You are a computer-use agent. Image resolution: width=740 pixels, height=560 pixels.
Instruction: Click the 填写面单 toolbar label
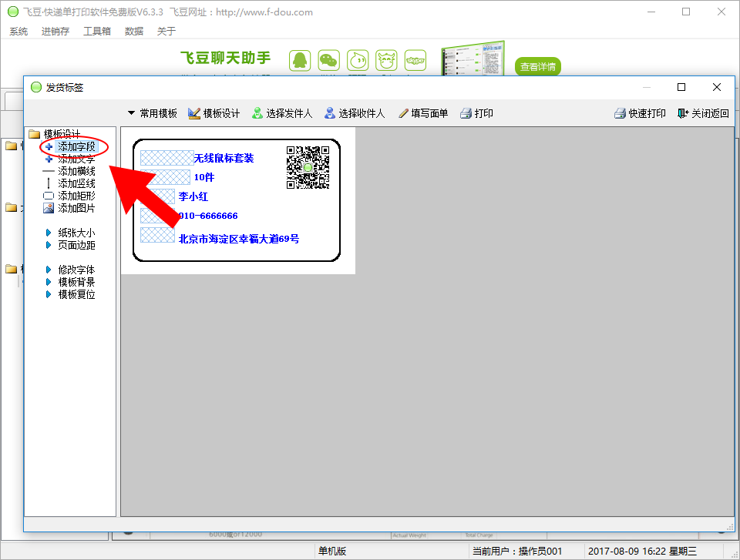pos(429,113)
